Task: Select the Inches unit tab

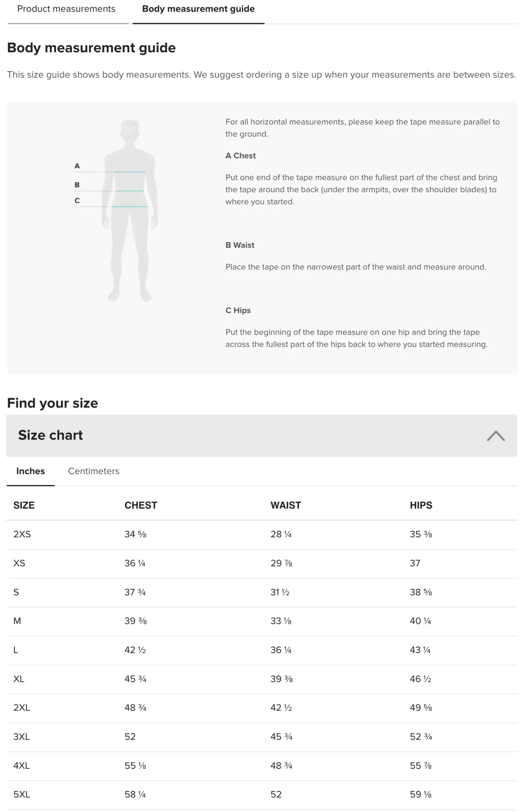Action: click(30, 471)
